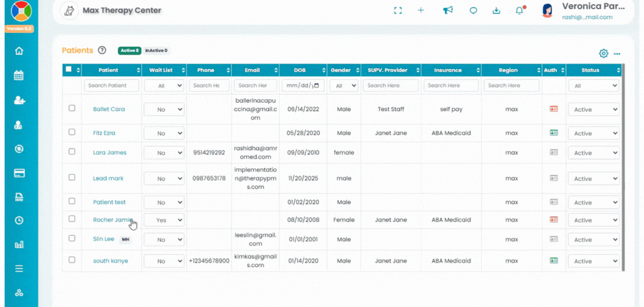Screen dimensions: 644x307
Task: Click the download icon in header
Action: click(x=496, y=11)
